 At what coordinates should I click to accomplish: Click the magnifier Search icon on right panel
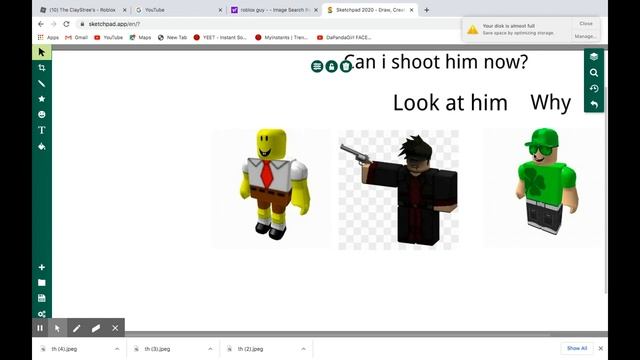click(x=594, y=73)
